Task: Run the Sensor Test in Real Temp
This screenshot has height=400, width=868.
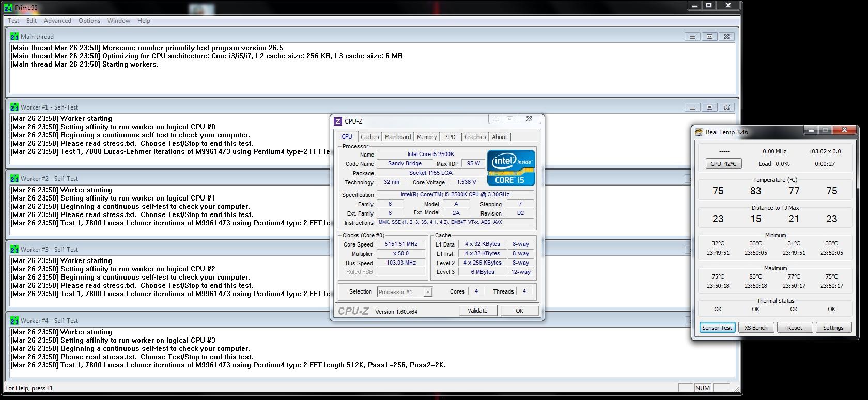Action: tap(717, 328)
